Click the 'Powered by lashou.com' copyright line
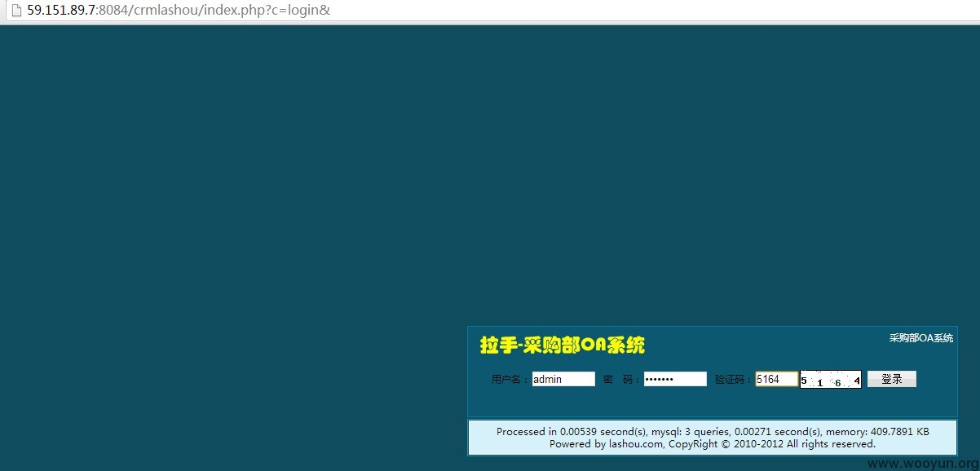980x471 pixels. click(713, 444)
